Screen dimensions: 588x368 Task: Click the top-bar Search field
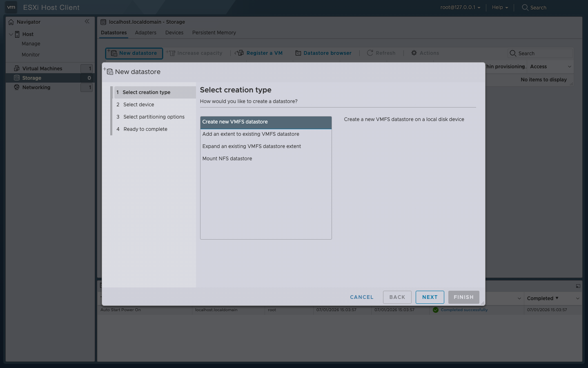point(538,8)
